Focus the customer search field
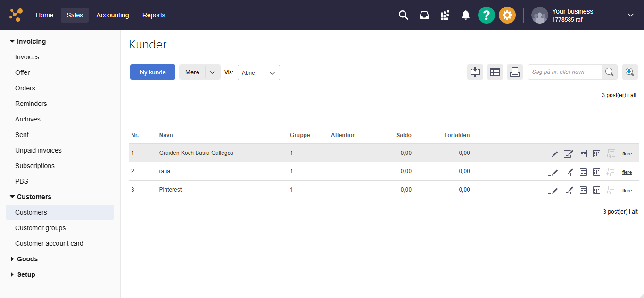This screenshot has width=644, height=298. (x=565, y=72)
